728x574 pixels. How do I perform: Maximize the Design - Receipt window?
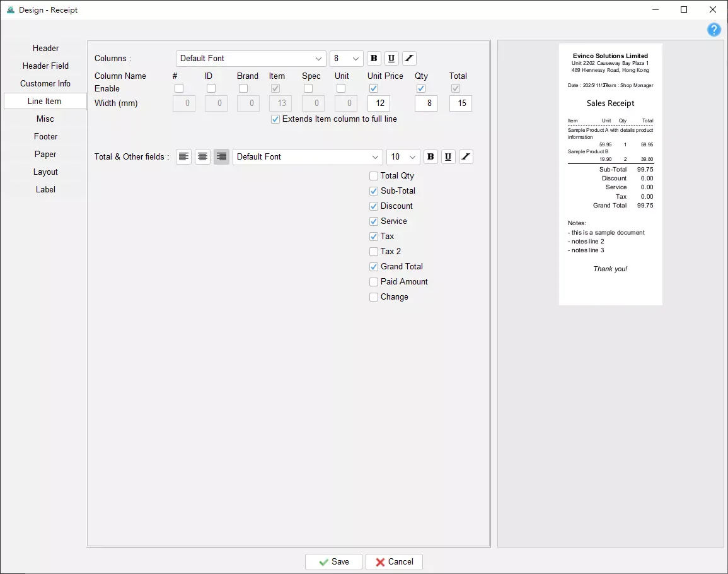pos(684,9)
